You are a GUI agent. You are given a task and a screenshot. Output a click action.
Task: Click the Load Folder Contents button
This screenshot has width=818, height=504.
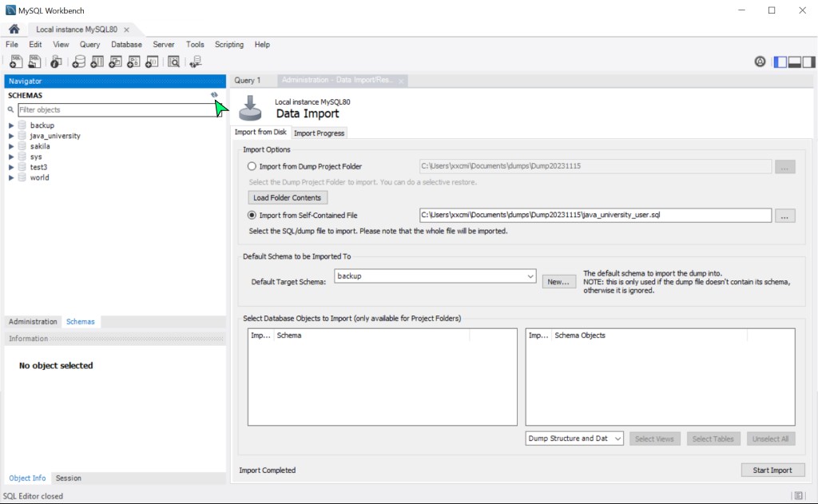coord(288,198)
